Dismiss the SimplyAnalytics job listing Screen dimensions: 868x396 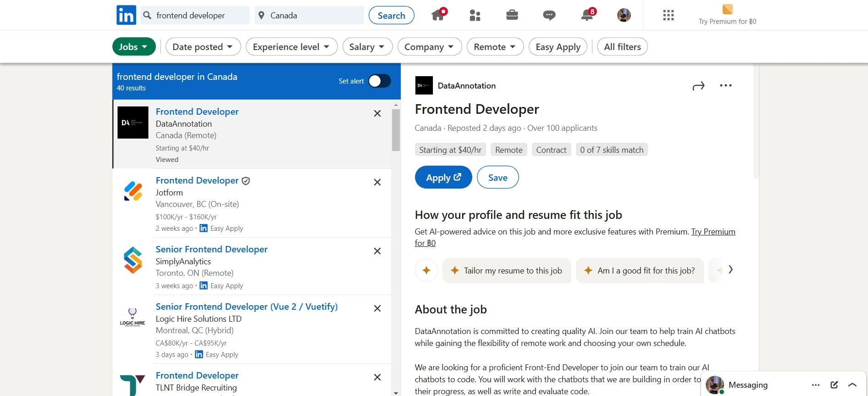(x=377, y=251)
